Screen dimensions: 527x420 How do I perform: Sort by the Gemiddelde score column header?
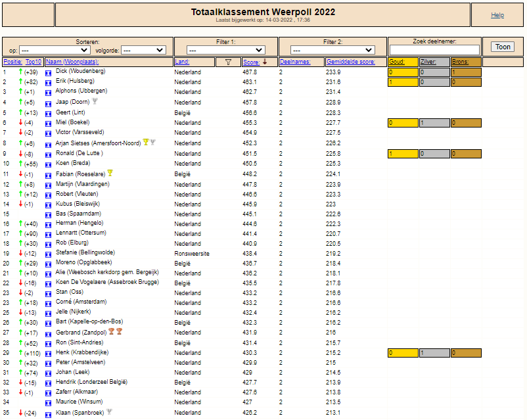351,62
